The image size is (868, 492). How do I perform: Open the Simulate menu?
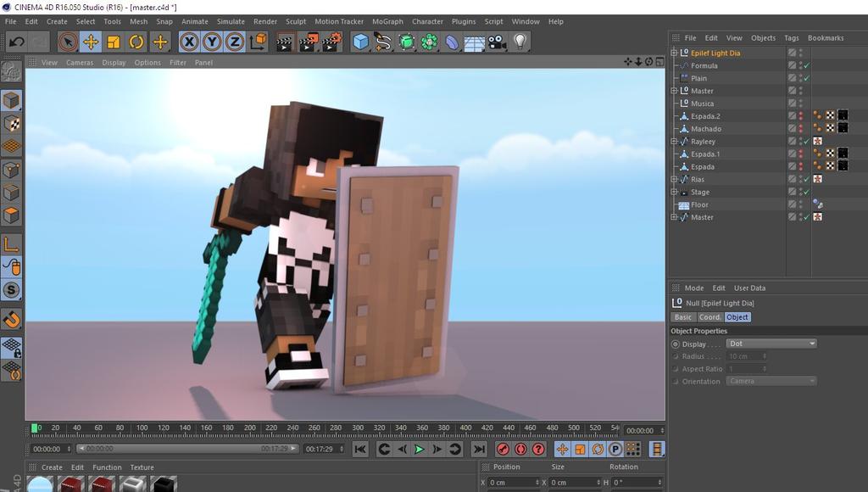tap(231, 21)
